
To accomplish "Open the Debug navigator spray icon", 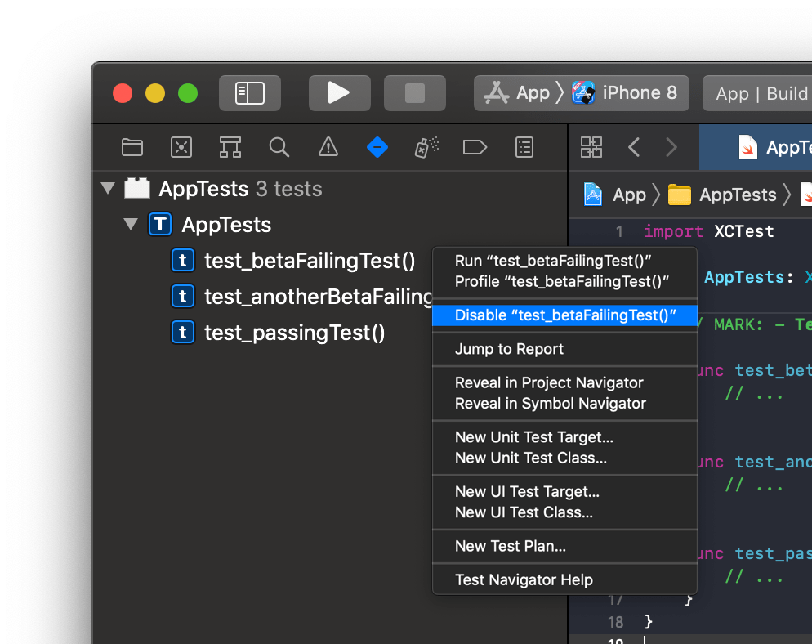I will [426, 147].
